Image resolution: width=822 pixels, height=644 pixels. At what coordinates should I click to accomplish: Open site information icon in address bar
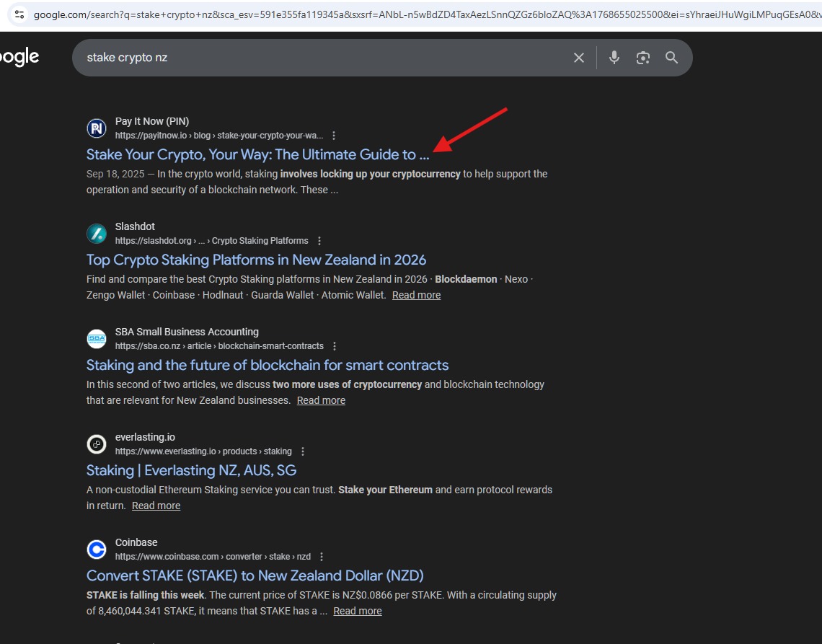click(x=19, y=14)
